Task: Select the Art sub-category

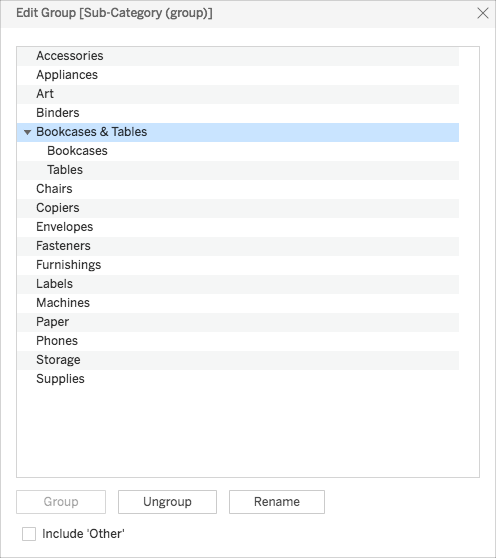Action: coord(238,94)
